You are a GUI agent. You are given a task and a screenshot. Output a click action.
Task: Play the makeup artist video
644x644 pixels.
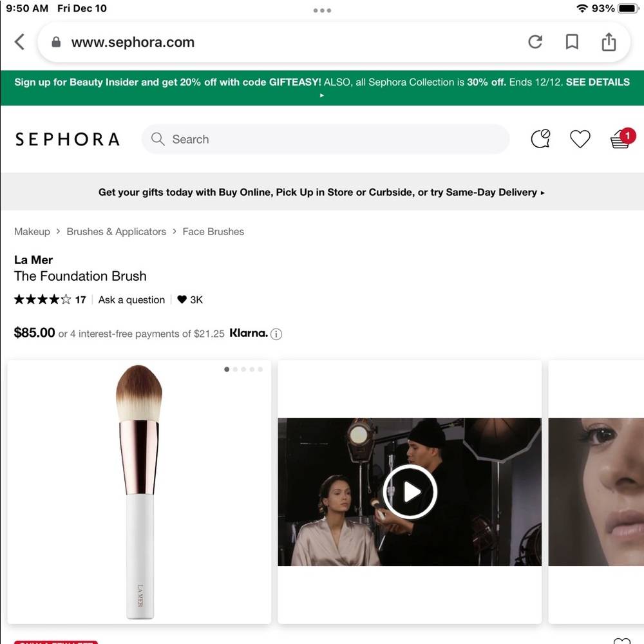tap(410, 491)
